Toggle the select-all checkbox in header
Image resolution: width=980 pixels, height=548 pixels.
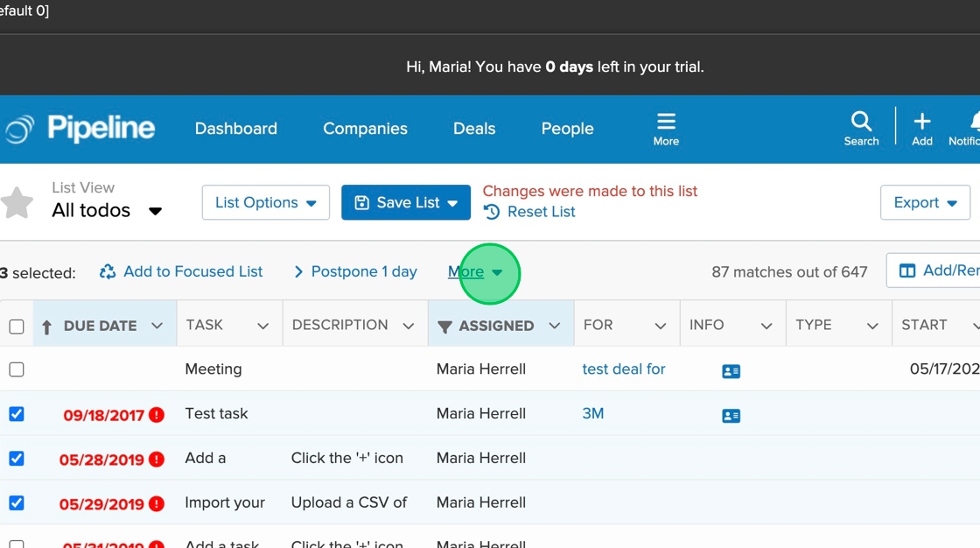(x=17, y=327)
